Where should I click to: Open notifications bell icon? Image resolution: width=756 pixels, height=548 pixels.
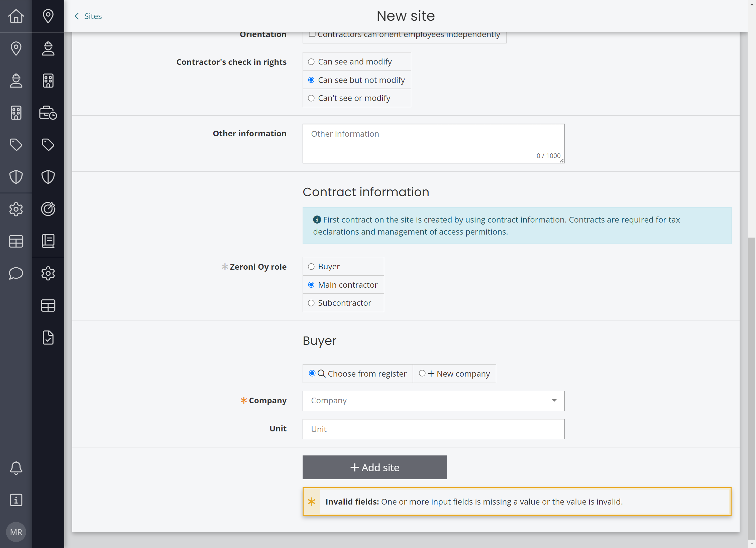click(x=16, y=468)
